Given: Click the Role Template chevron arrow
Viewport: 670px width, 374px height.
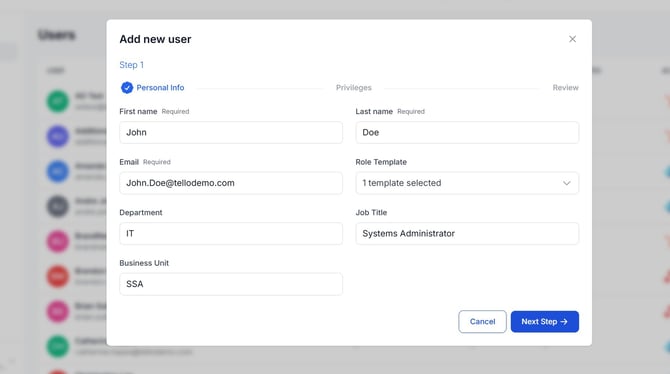Looking at the screenshot, I should pos(567,183).
